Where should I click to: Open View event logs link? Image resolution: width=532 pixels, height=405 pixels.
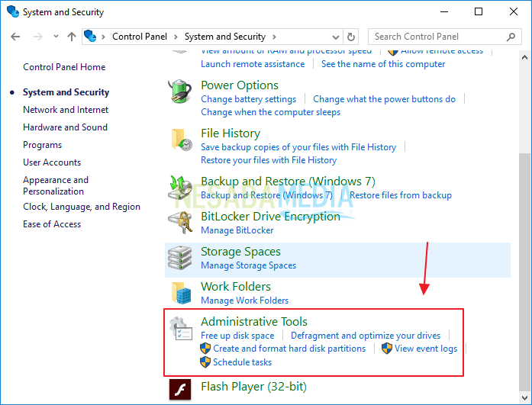425,349
